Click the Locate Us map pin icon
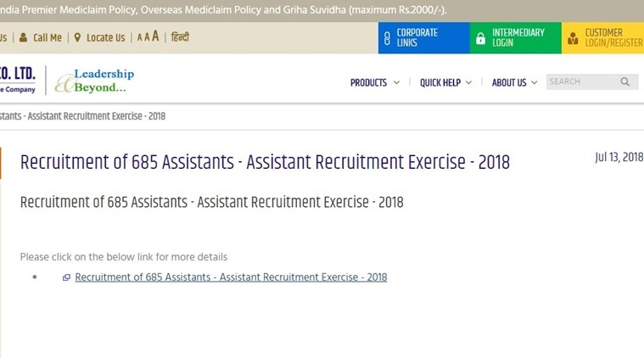Viewport: 644px width, 358px height. click(x=77, y=38)
